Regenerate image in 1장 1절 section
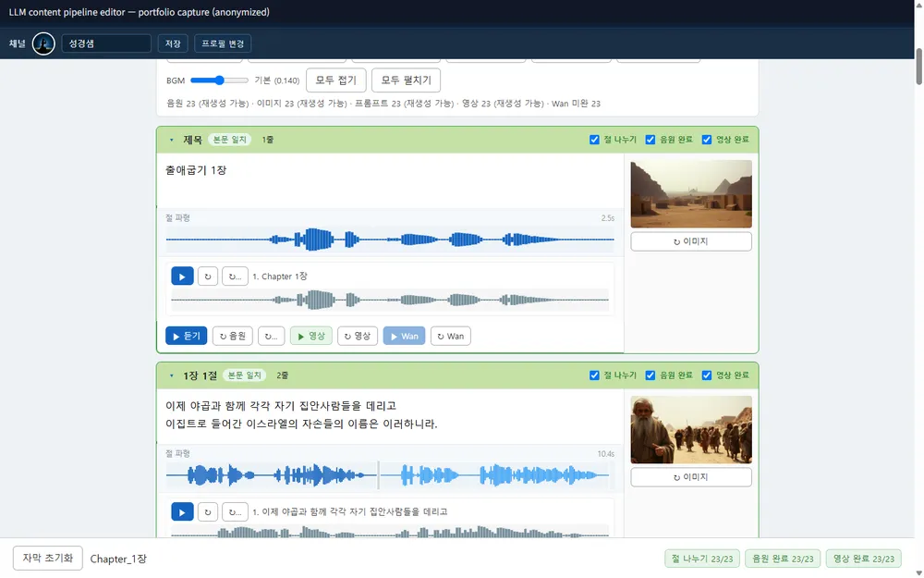The height and width of the screenshot is (578, 924). pos(691,477)
